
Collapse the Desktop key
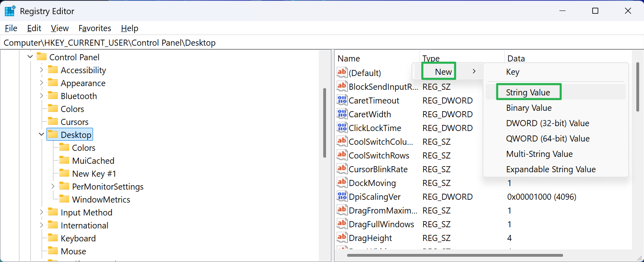point(41,135)
